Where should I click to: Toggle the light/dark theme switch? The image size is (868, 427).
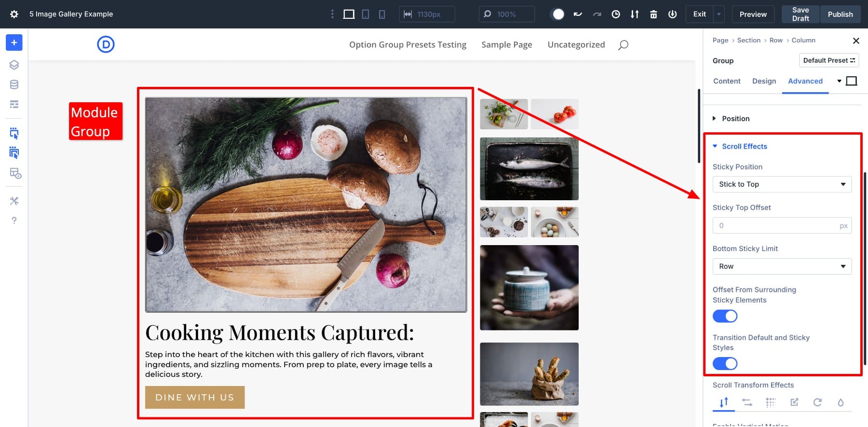[x=558, y=14]
